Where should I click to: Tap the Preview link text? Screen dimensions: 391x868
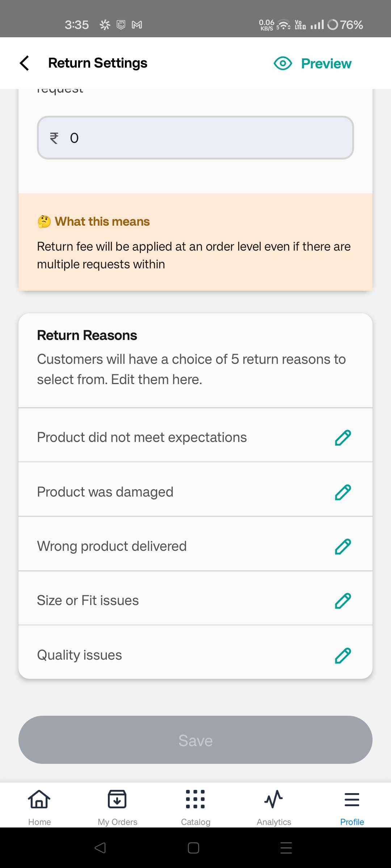click(326, 64)
